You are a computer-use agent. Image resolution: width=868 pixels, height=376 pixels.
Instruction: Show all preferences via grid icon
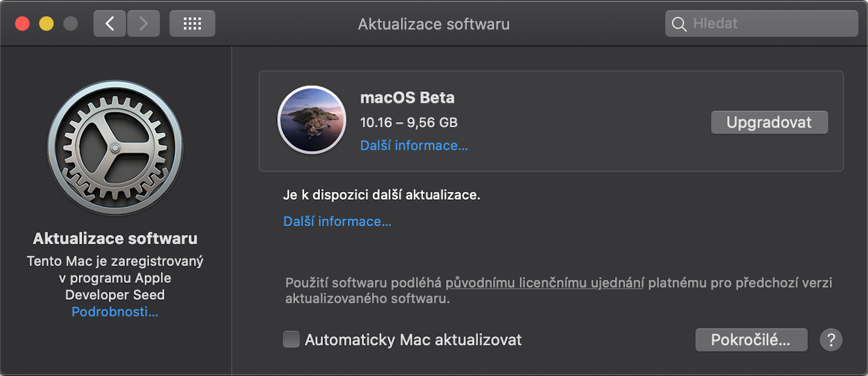(192, 24)
